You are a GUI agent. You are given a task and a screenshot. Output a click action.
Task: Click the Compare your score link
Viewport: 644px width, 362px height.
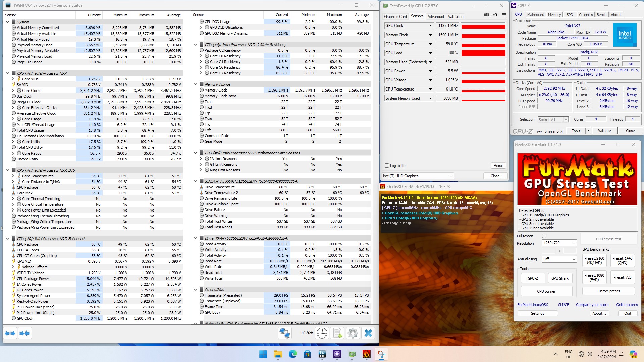(x=592, y=305)
